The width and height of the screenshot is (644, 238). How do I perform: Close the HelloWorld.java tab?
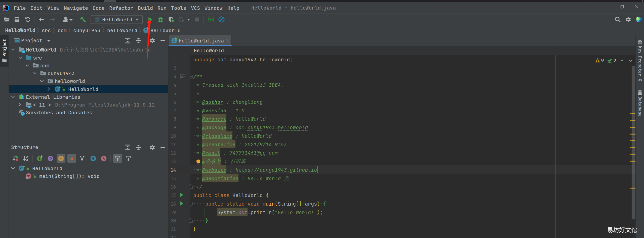(x=228, y=40)
